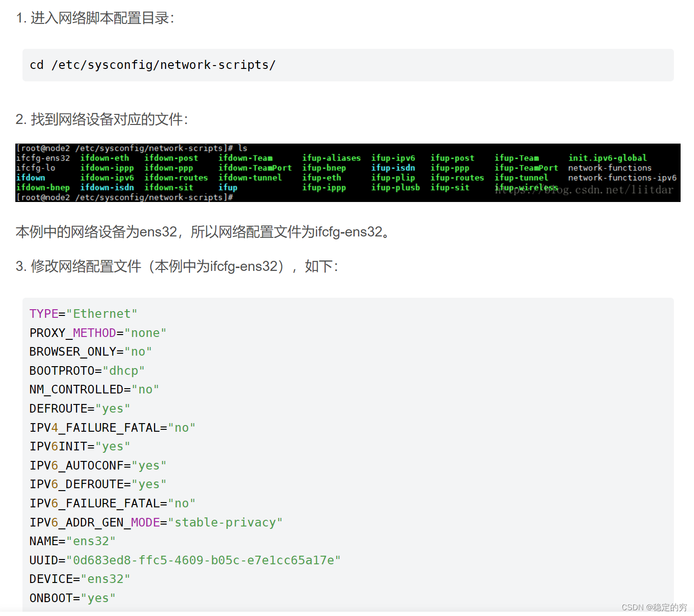Click the UUID value line
694x616 pixels.
[185, 560]
